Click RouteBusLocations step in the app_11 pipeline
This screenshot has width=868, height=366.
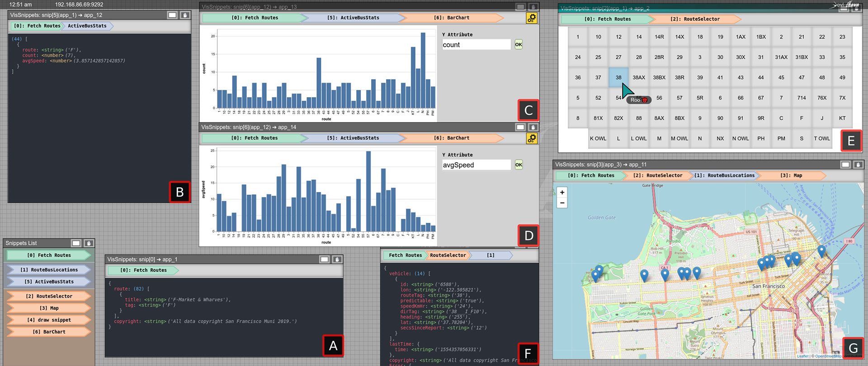click(x=724, y=175)
